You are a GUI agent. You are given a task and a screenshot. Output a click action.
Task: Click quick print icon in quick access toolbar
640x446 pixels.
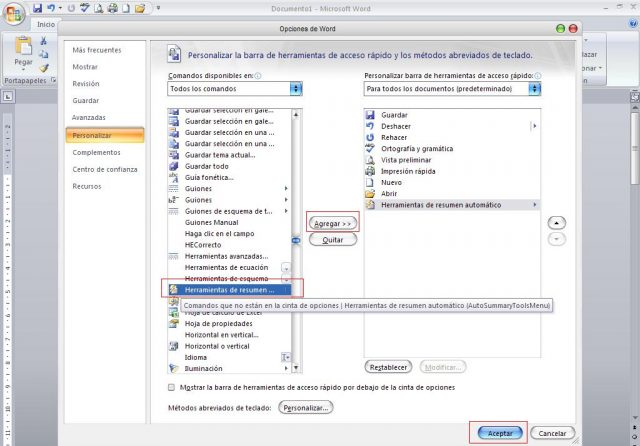[x=112, y=8]
